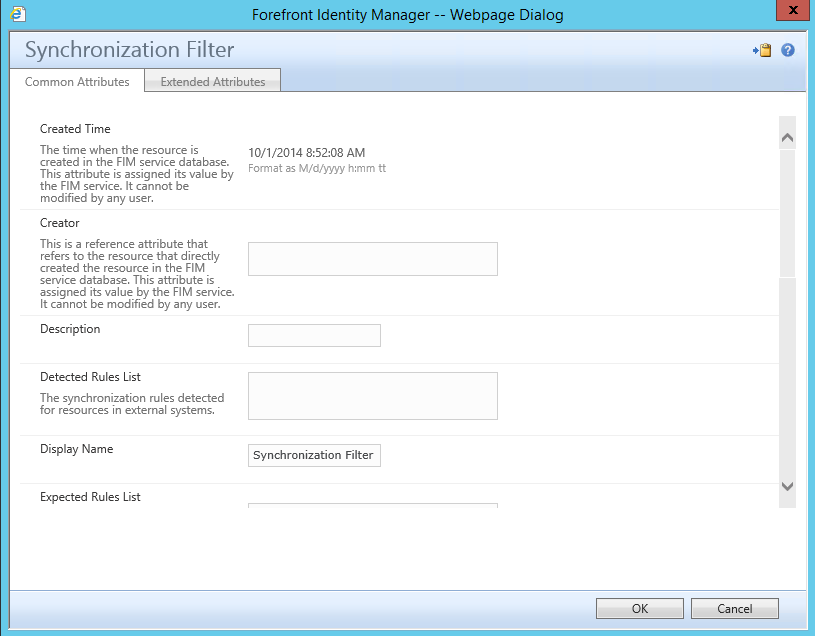815x636 pixels.
Task: Open the help icon in dialog header
Action: click(x=787, y=50)
